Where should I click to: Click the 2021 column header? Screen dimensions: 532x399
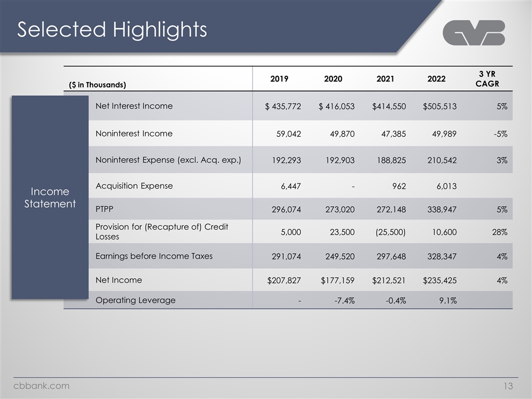[385, 79]
